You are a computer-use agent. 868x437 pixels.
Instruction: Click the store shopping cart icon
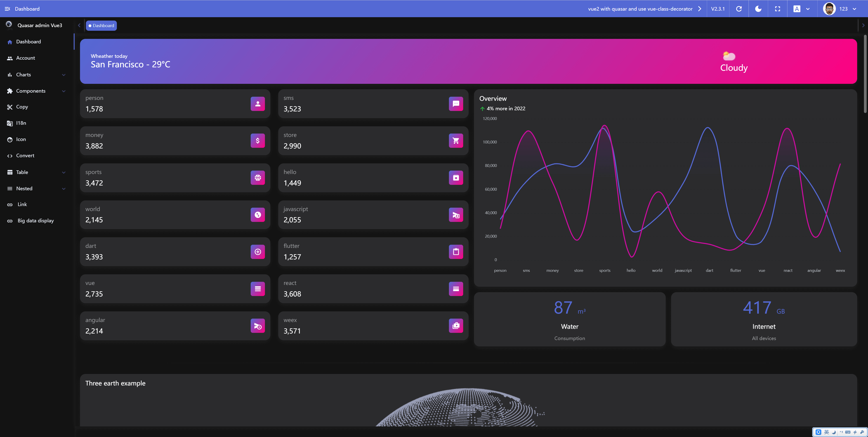455,141
